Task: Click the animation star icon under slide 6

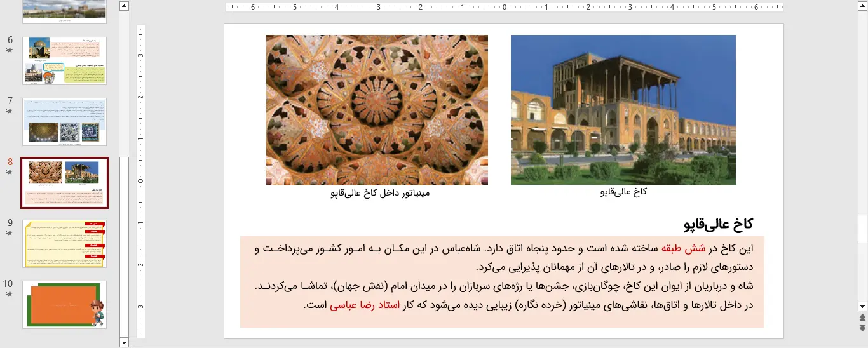Action: (10, 50)
